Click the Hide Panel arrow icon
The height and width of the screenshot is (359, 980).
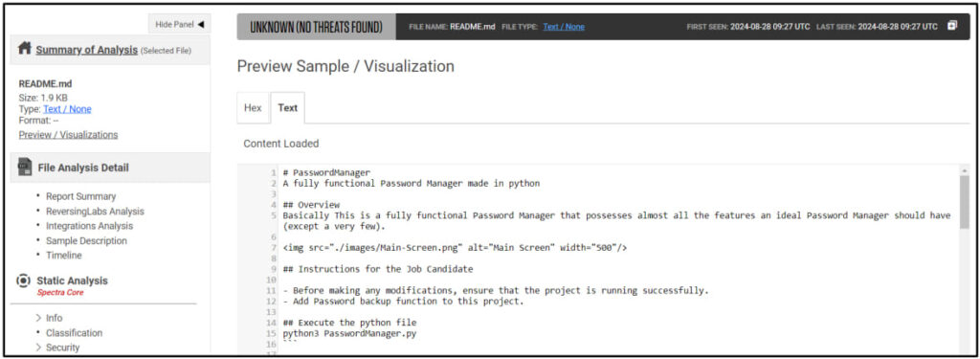click(201, 24)
